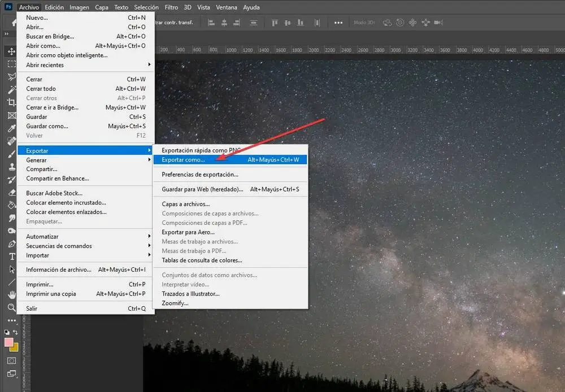Align right edges in options bar
565x392 pixels.
pos(237,23)
